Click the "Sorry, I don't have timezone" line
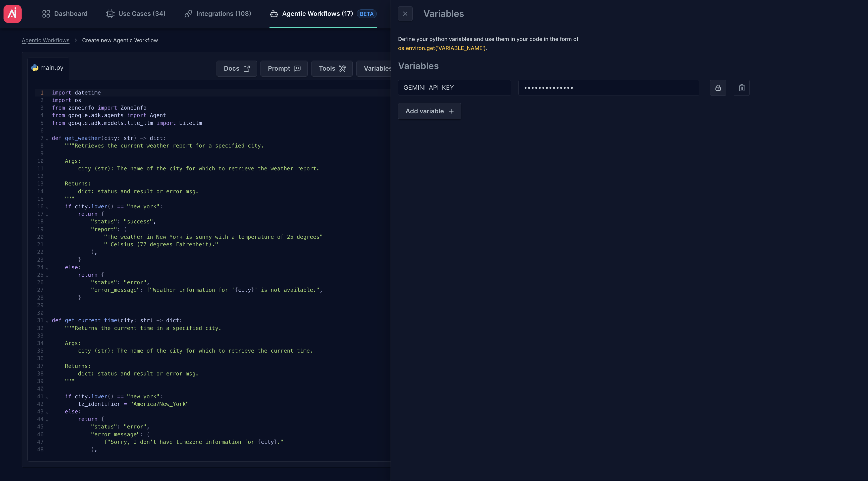Image resolution: width=868 pixels, height=481 pixels. coord(194,442)
